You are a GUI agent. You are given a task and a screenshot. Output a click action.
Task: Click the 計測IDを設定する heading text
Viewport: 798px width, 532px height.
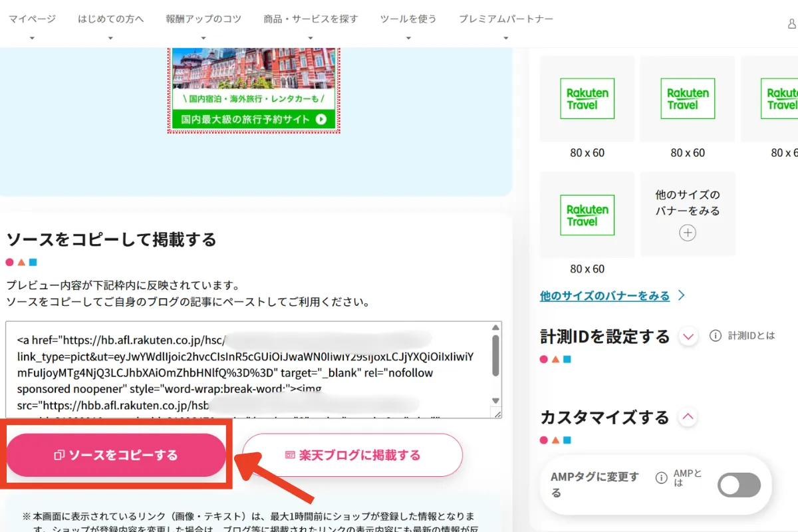[605, 336]
